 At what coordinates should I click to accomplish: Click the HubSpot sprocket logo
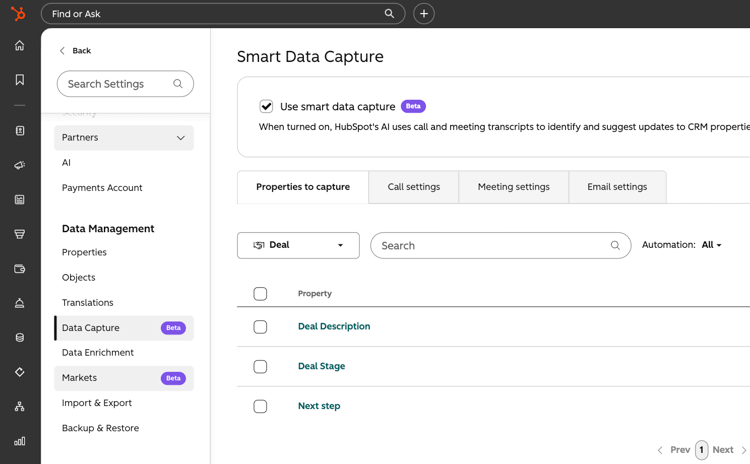[18, 13]
